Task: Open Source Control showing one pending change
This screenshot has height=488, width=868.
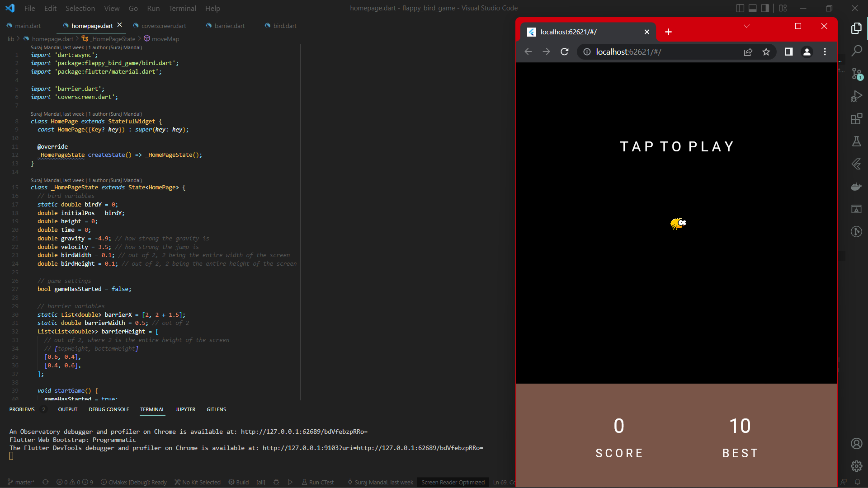Action: (857, 74)
